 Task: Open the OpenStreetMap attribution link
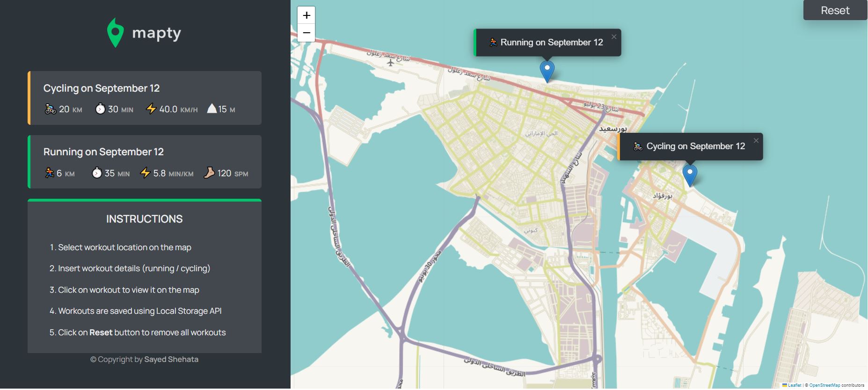coord(824,385)
